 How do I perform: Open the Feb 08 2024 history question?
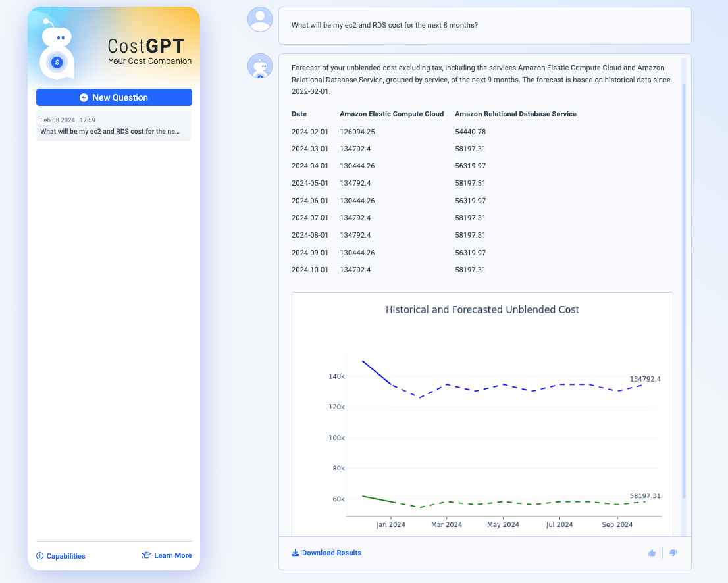(114, 126)
